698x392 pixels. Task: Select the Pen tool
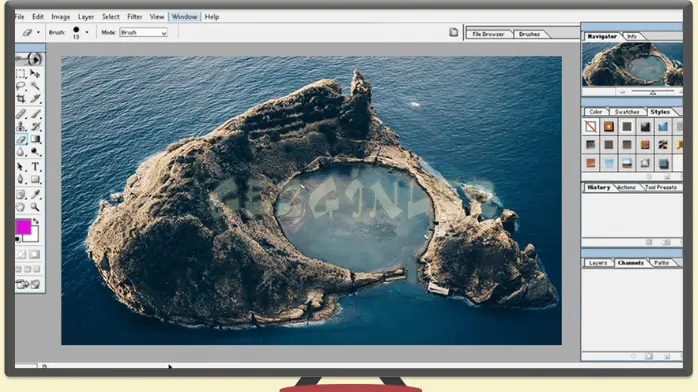pyautogui.click(x=21, y=179)
